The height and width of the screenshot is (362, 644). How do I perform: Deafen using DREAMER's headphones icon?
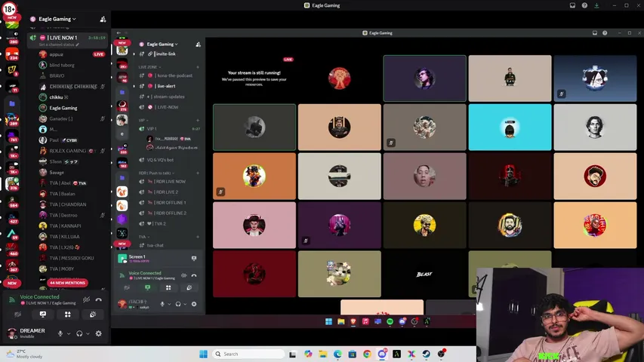point(79,333)
